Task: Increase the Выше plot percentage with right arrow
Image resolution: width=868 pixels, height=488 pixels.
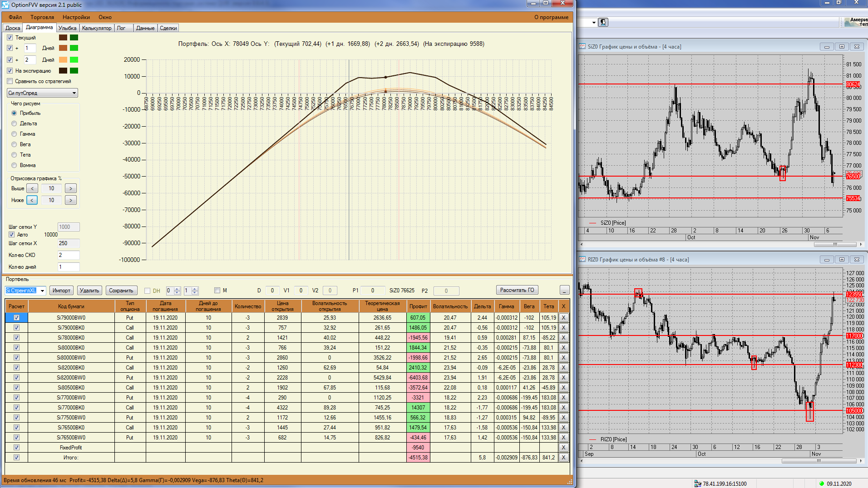Action: click(x=70, y=188)
